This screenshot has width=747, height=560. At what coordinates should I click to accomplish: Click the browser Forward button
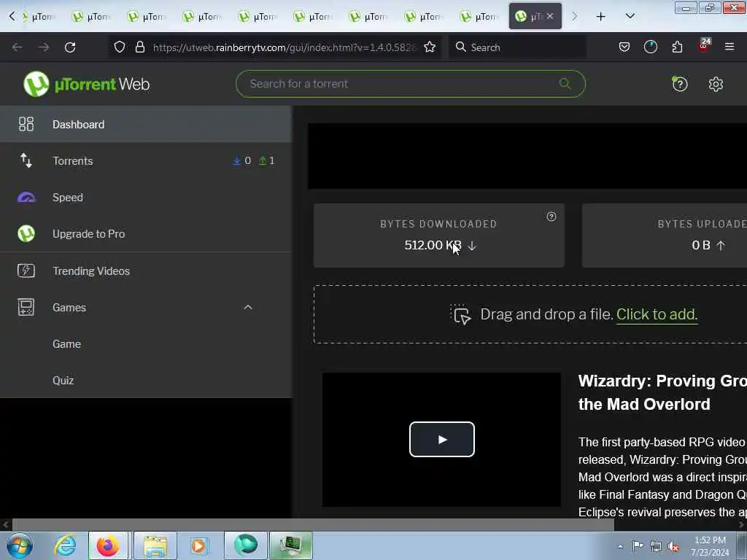(x=44, y=47)
